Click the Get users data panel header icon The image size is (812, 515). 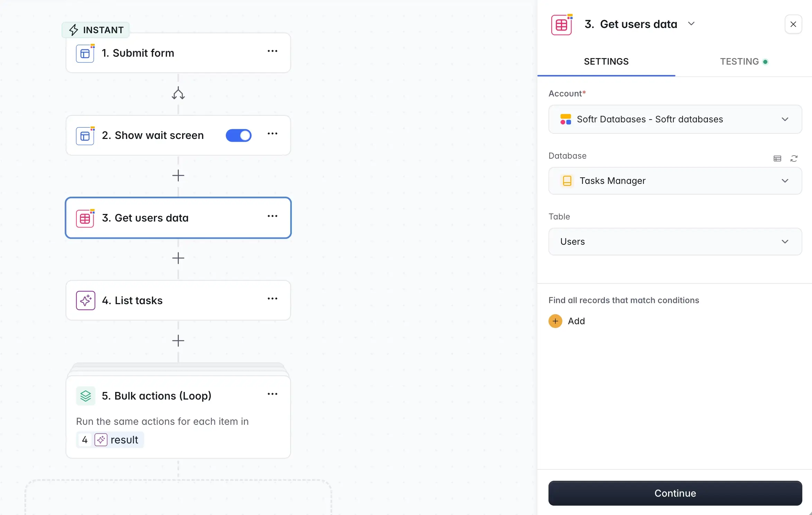[561, 24]
